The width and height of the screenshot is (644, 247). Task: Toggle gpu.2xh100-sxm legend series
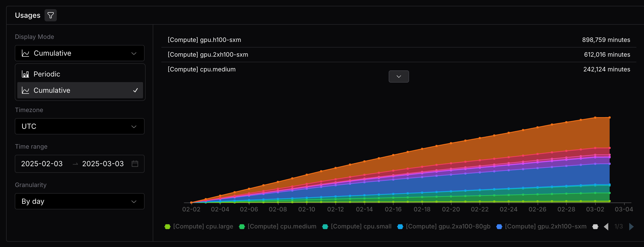click(541, 226)
